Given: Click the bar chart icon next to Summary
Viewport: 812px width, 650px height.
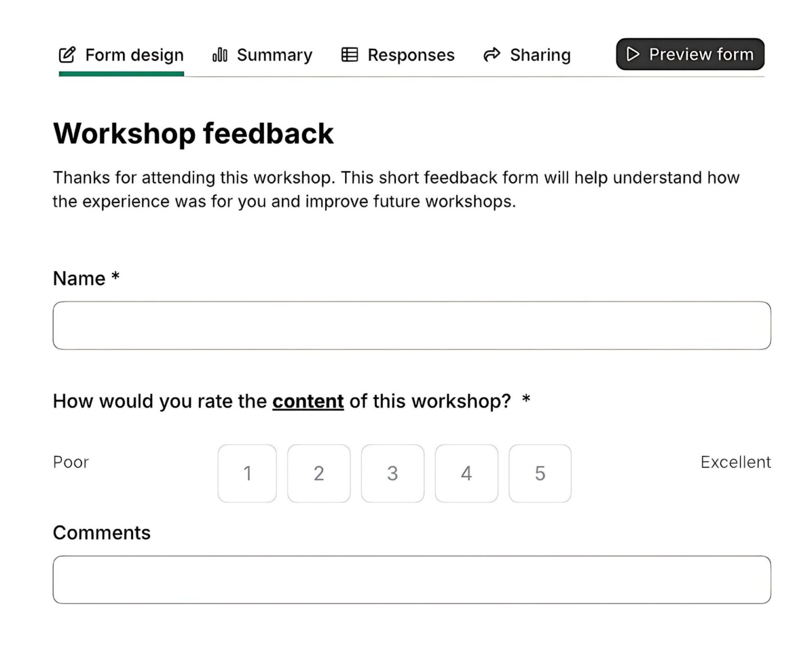Looking at the screenshot, I should click(219, 54).
